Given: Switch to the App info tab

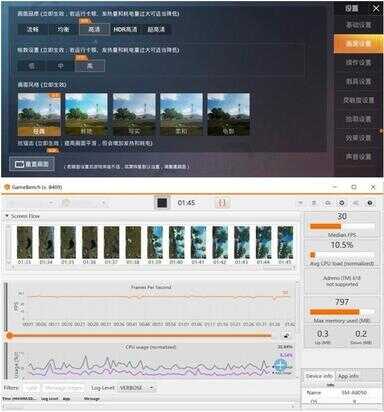Looking at the screenshot, I should (348, 376).
